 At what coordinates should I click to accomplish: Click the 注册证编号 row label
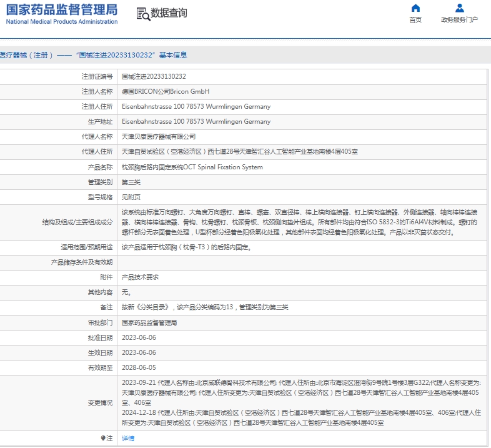[x=97, y=76]
